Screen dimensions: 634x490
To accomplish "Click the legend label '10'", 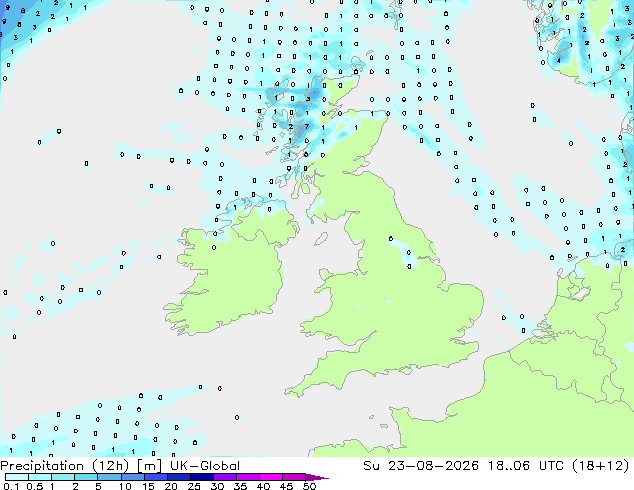I will point(125,486).
